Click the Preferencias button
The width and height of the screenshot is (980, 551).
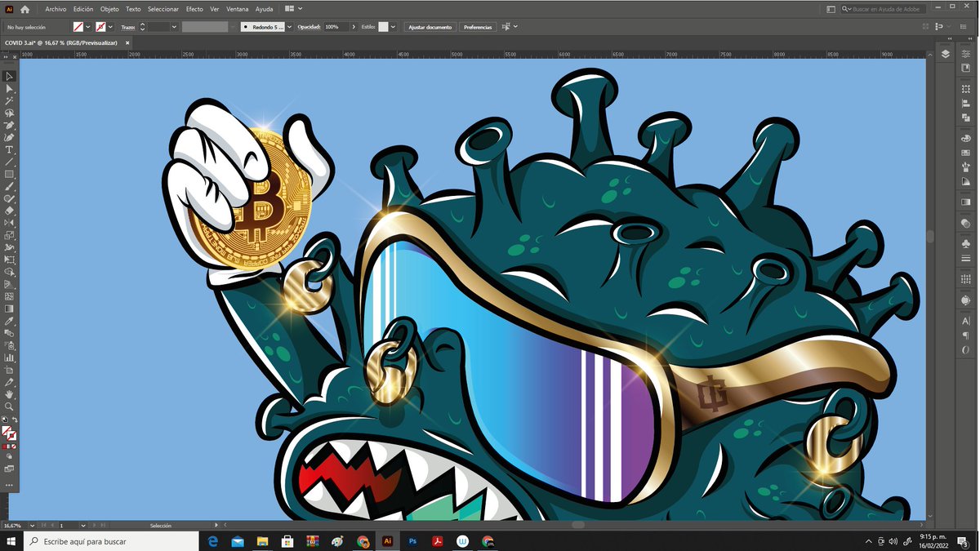tap(478, 27)
